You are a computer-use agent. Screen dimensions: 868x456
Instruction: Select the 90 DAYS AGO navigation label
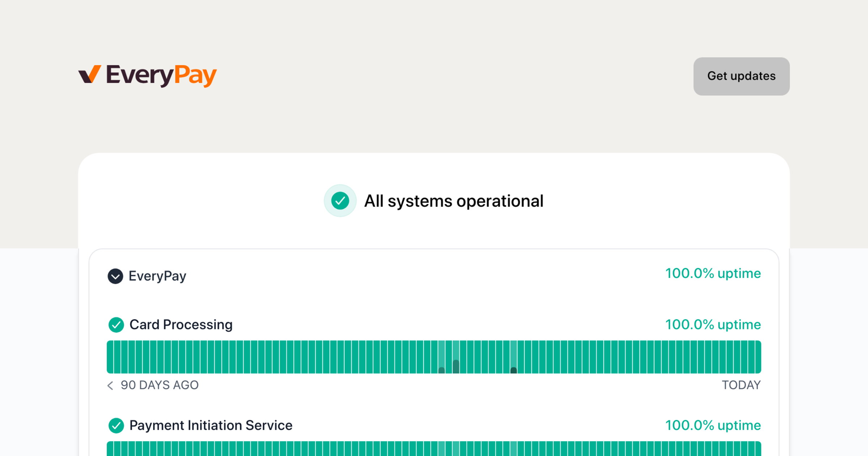(159, 385)
